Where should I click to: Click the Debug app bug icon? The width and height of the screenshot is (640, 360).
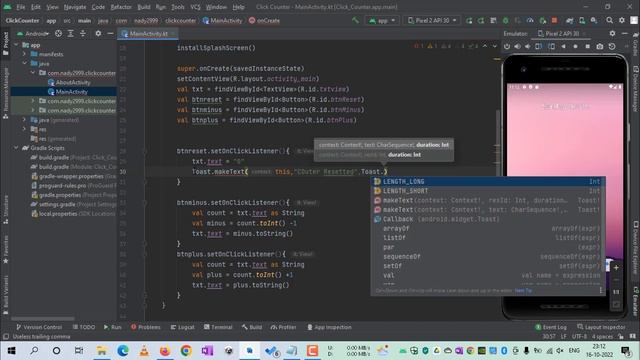pyautogui.click(x=505, y=20)
